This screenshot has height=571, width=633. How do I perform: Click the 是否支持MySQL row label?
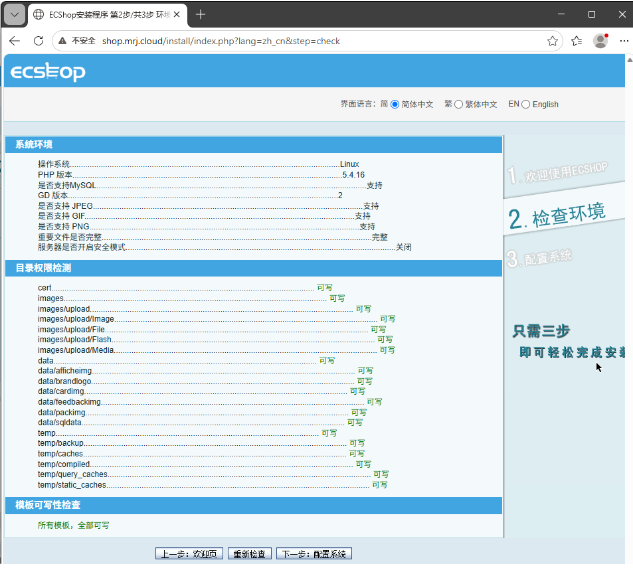67,185
